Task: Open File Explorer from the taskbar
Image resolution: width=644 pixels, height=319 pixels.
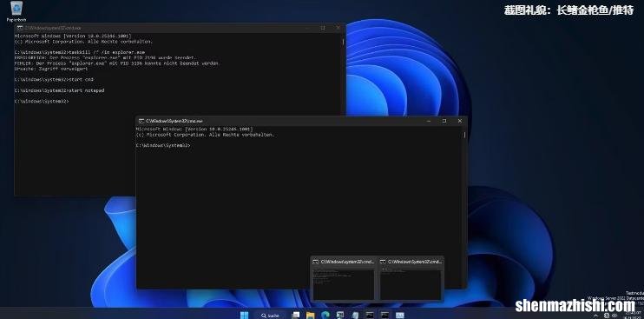Action: coord(311,316)
